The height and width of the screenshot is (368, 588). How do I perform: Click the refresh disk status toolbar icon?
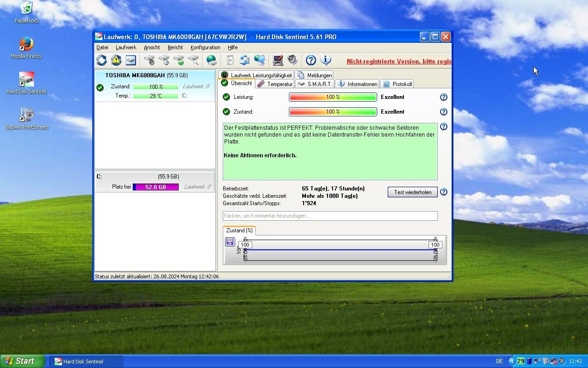(x=102, y=60)
